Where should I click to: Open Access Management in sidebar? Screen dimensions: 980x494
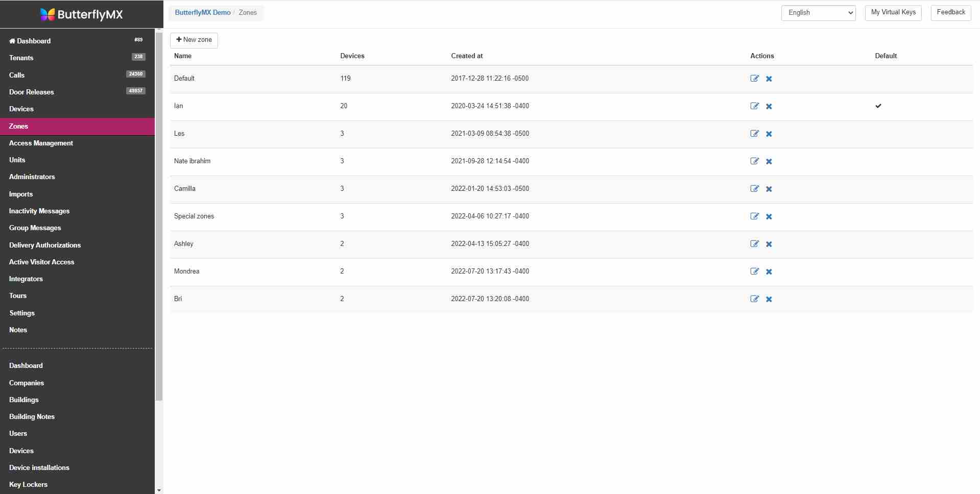[x=41, y=143]
